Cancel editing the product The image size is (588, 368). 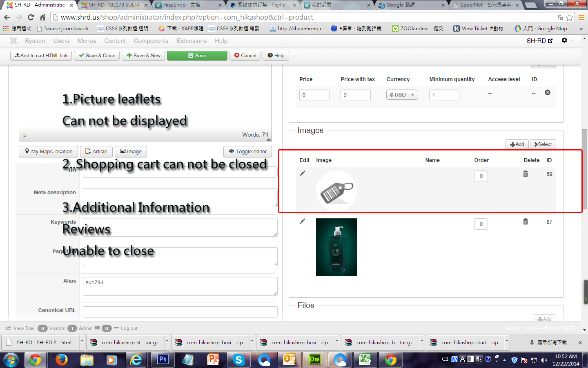tap(245, 56)
